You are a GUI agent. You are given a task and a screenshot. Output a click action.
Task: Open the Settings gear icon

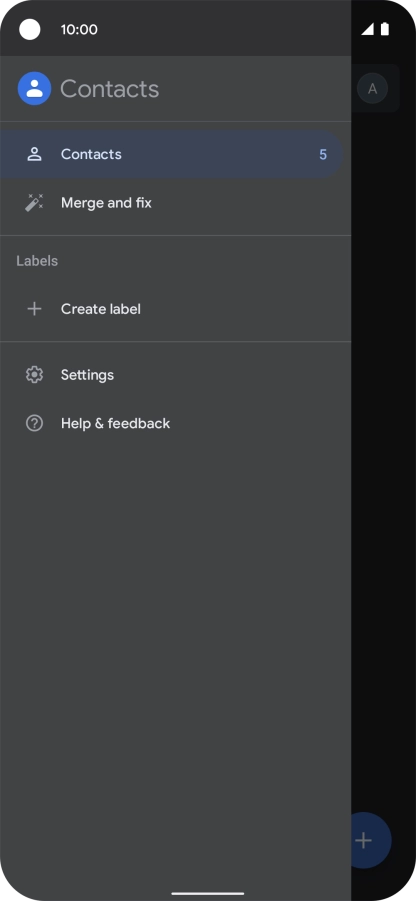(x=34, y=375)
